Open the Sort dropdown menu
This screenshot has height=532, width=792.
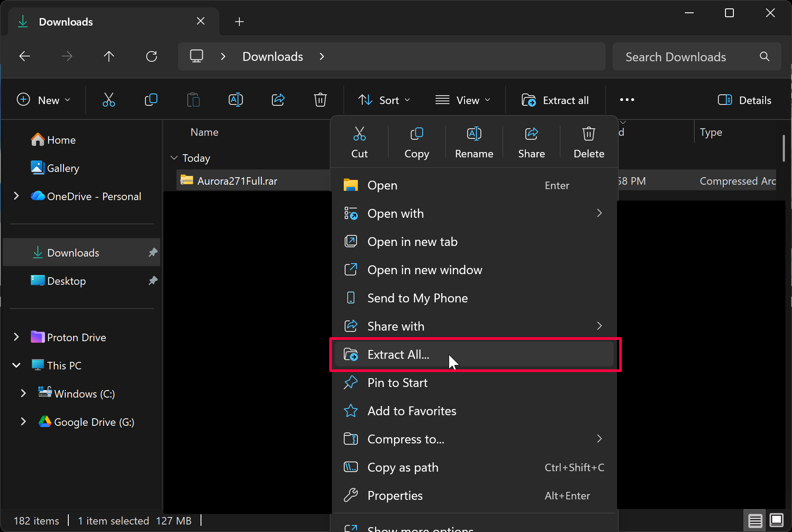(384, 100)
